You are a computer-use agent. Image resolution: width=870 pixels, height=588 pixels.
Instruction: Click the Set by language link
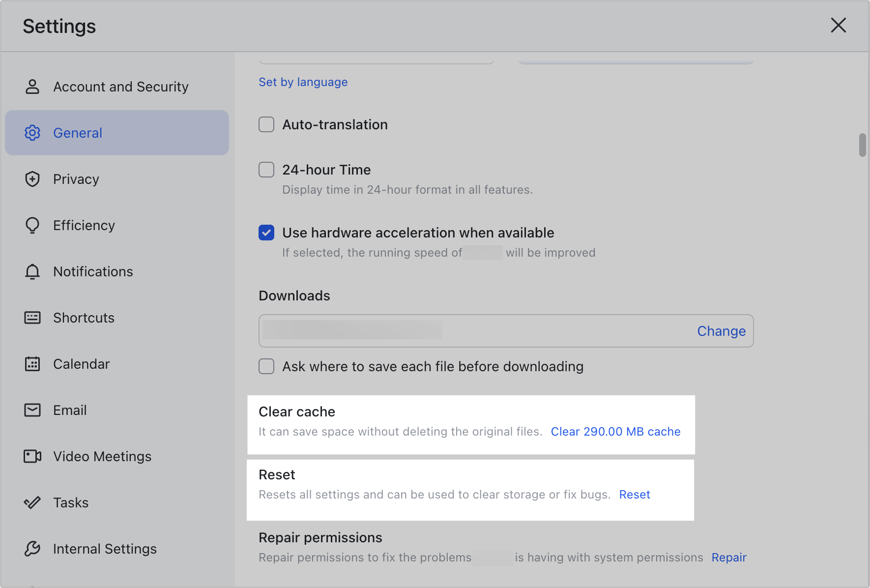pos(303,82)
